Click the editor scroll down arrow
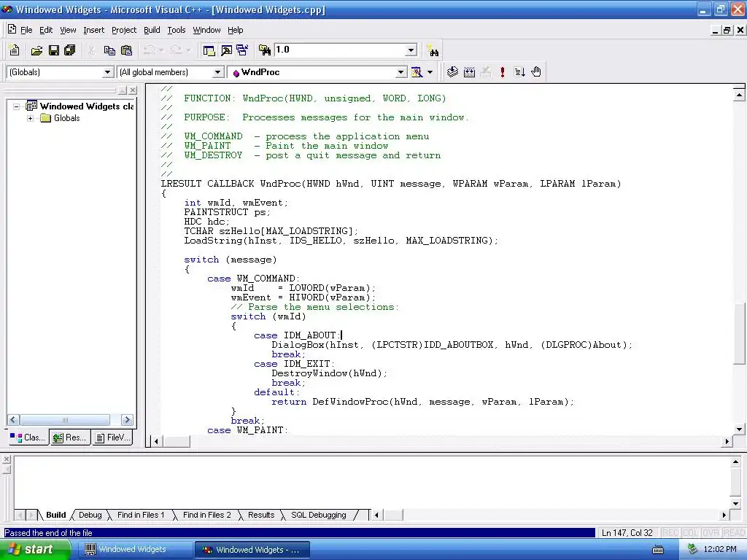Image resolution: width=747 pixels, height=560 pixels. pos(739,429)
